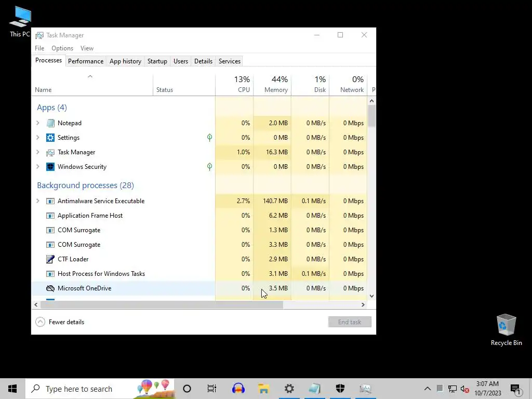The width and height of the screenshot is (532, 399).
Task: Expand the Settings process group
Action: click(38, 137)
